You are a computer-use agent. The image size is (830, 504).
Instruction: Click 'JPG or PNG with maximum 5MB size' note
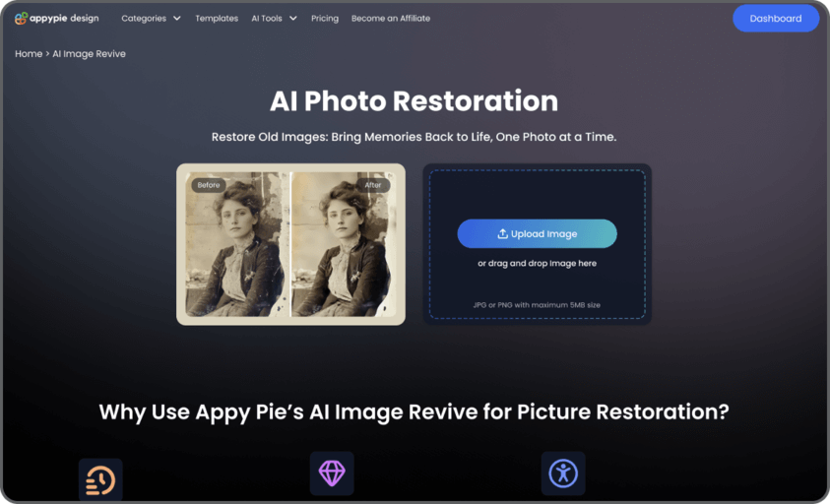click(537, 305)
